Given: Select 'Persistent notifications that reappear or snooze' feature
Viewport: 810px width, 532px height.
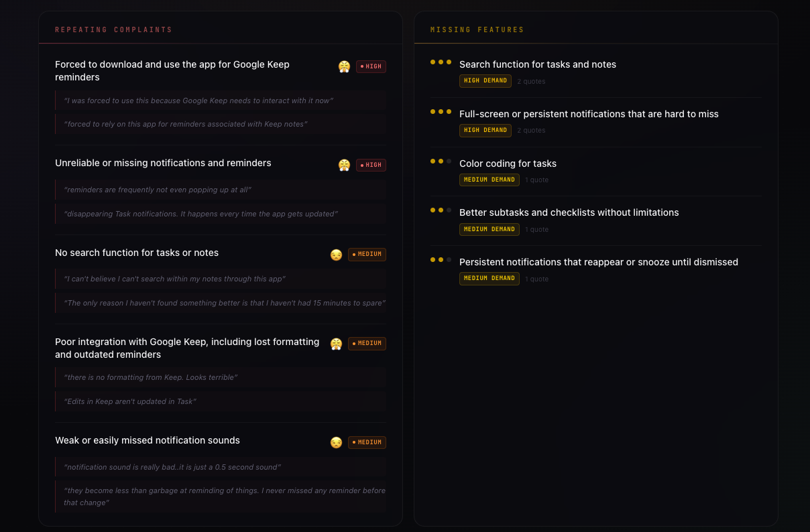Looking at the screenshot, I should click(598, 262).
